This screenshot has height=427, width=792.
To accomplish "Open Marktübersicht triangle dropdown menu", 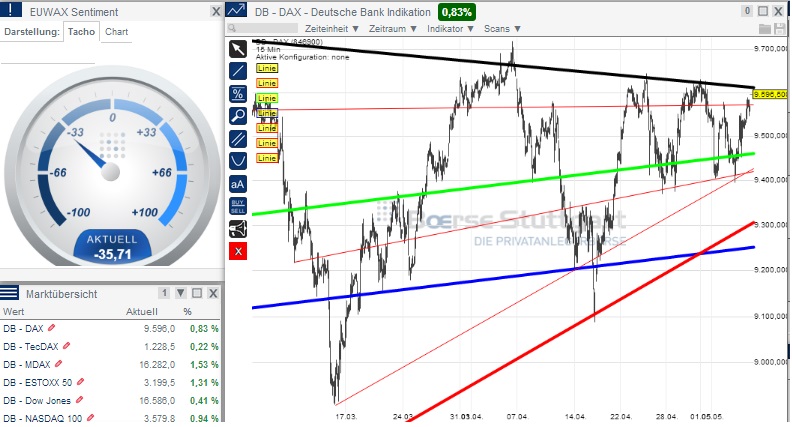I will pos(181,293).
